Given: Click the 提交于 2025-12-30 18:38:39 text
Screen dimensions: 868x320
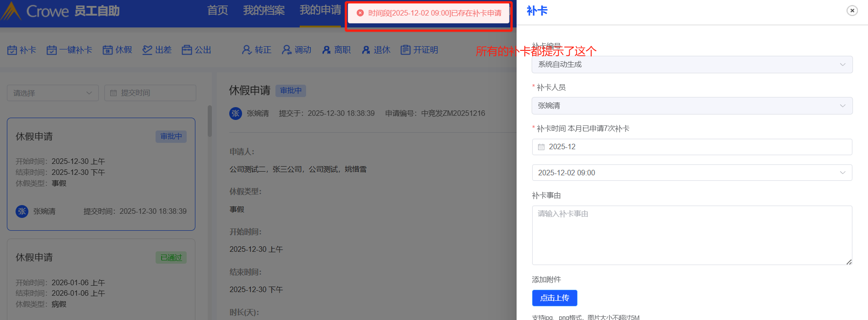Looking at the screenshot, I should [327, 114].
